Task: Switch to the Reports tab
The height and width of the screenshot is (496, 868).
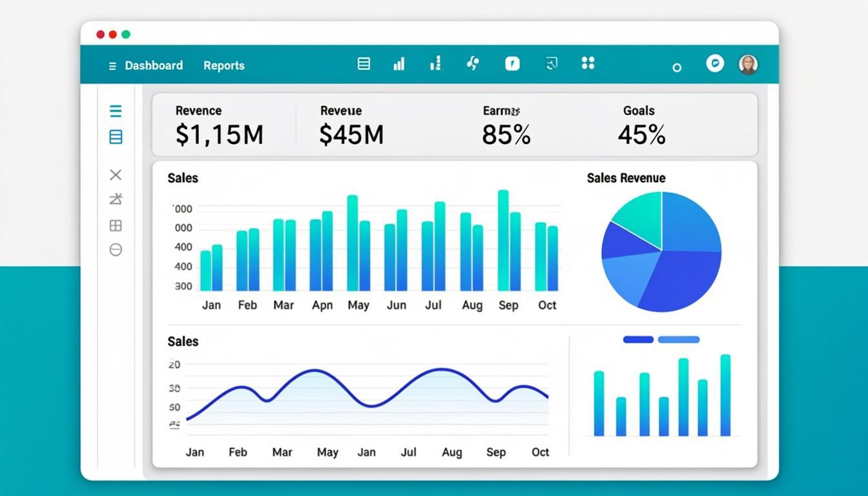Action: click(x=224, y=65)
